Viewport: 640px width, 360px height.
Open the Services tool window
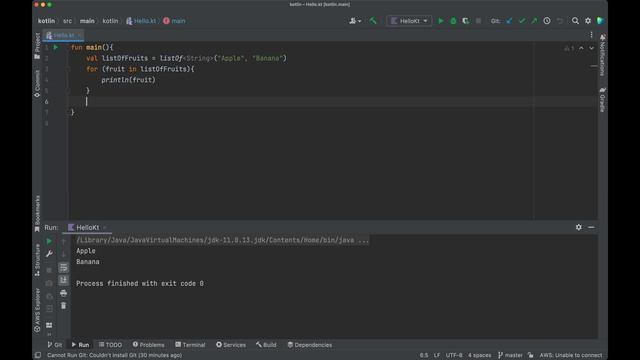coord(231,345)
